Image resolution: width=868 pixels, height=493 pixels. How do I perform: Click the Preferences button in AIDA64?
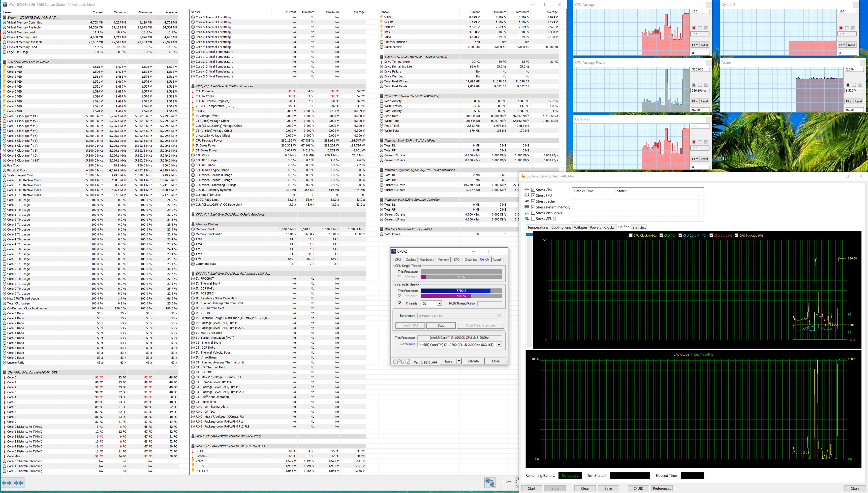point(662,488)
